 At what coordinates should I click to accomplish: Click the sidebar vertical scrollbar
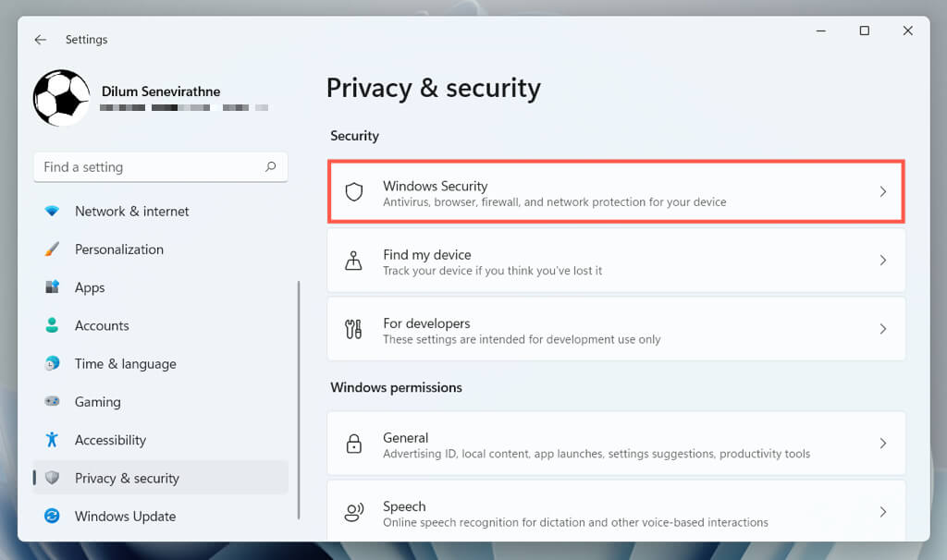click(299, 397)
